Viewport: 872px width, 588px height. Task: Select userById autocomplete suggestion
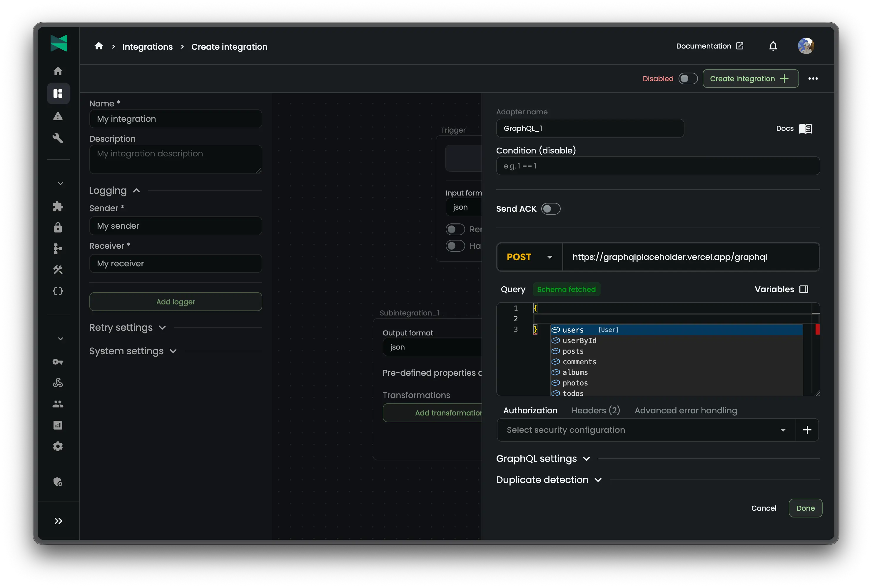pos(677,340)
